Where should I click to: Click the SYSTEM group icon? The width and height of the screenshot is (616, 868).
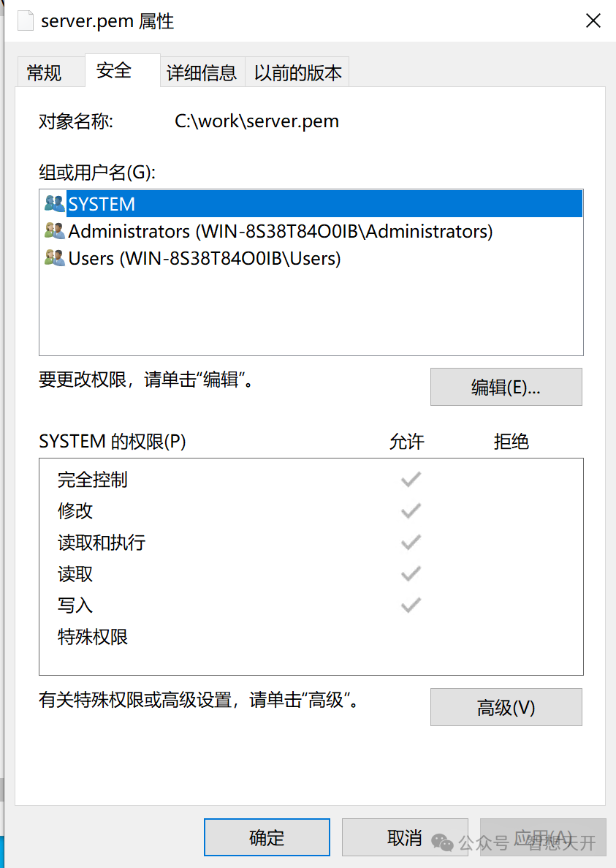[54, 204]
